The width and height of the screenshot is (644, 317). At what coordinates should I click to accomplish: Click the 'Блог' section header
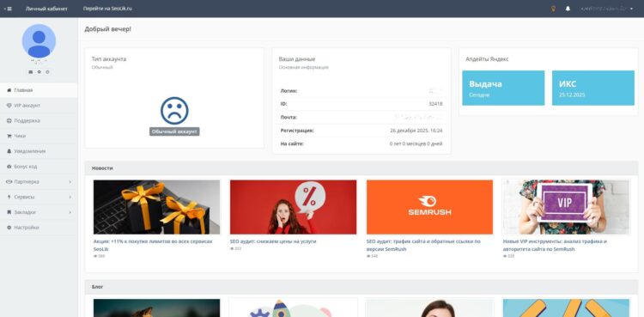coord(97,287)
